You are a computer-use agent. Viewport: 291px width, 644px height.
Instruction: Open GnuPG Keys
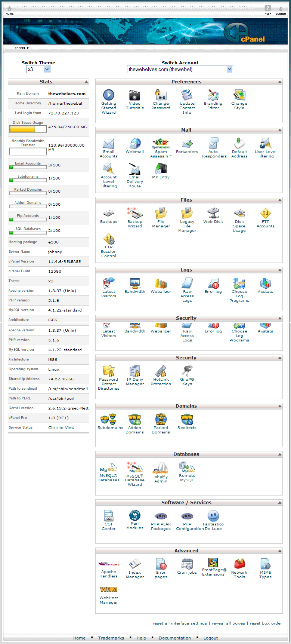(187, 376)
